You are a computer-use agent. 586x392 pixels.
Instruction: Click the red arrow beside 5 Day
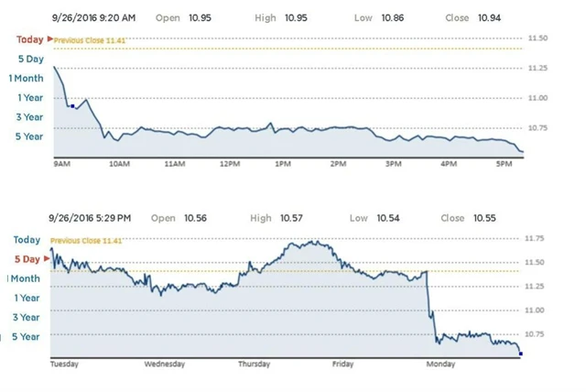point(48,258)
